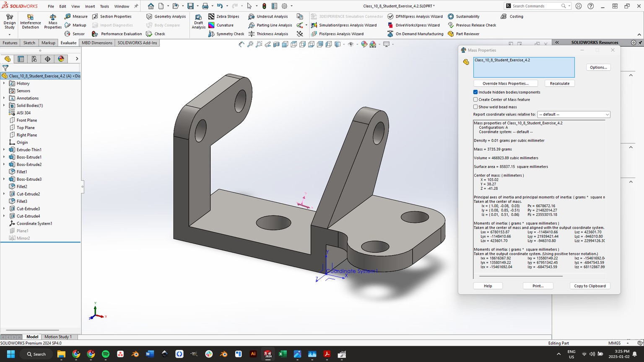Open Part Reviewer
This screenshot has width=644, height=362.
click(x=463, y=34)
